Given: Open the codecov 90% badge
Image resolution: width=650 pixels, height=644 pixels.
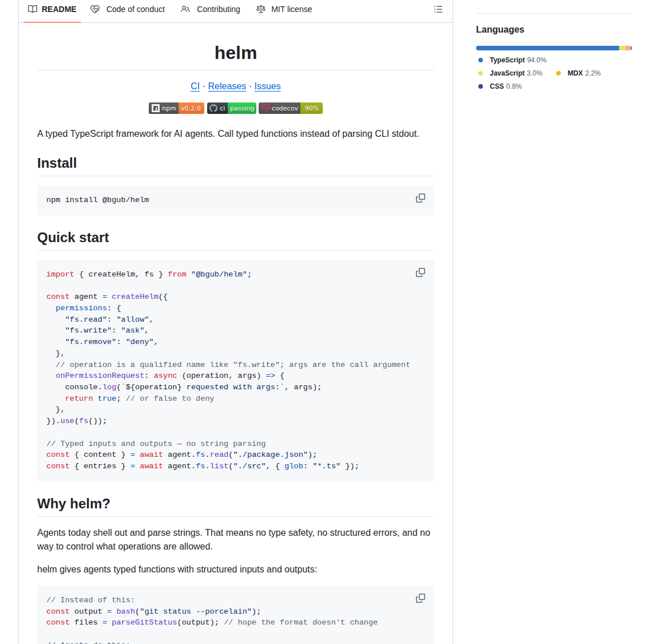Looking at the screenshot, I should click(291, 108).
